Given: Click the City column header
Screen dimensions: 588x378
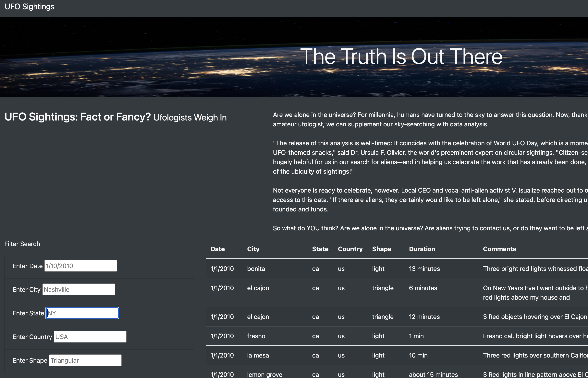Looking at the screenshot, I should [x=253, y=249].
